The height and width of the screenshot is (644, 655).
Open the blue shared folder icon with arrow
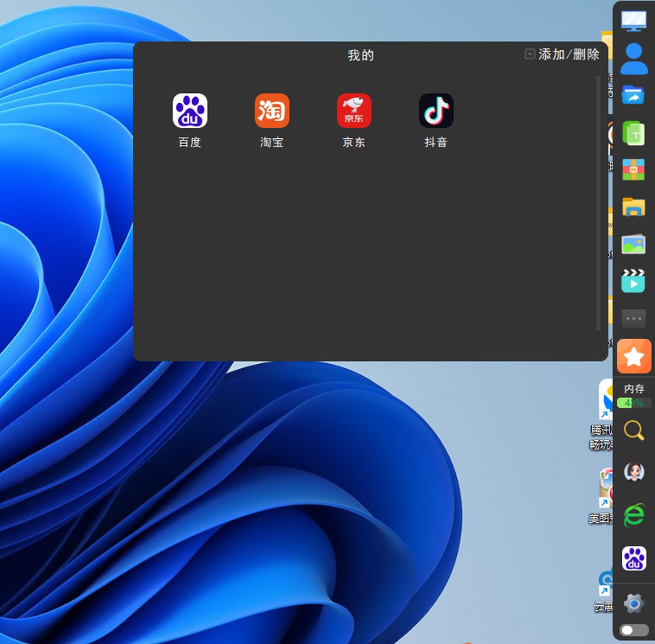[x=634, y=95]
